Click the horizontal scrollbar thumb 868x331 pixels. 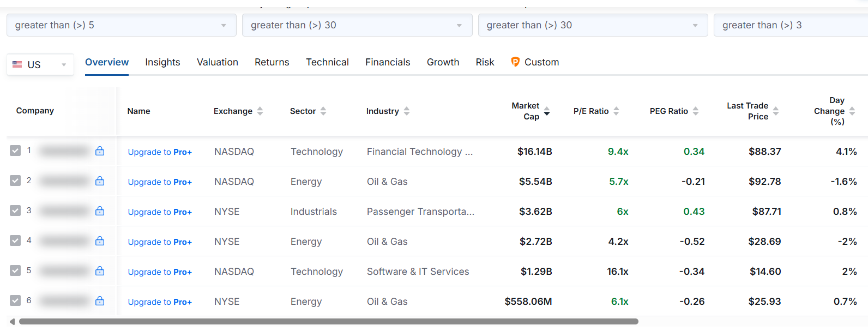tap(329, 322)
